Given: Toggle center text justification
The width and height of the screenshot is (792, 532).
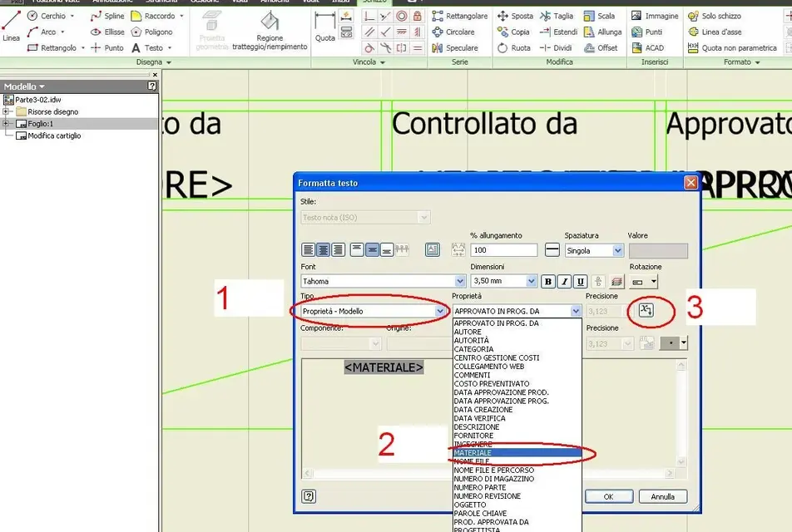Looking at the screenshot, I should point(324,249).
